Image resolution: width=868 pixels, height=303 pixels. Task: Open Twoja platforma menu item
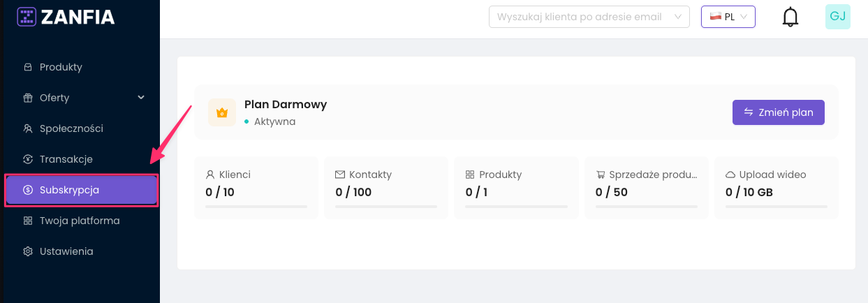pyautogui.click(x=80, y=221)
